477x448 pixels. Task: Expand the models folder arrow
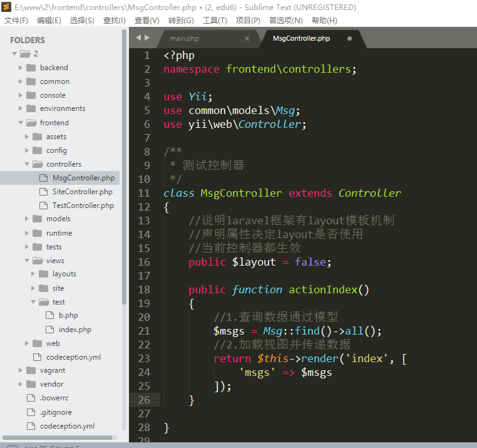pos(27,219)
